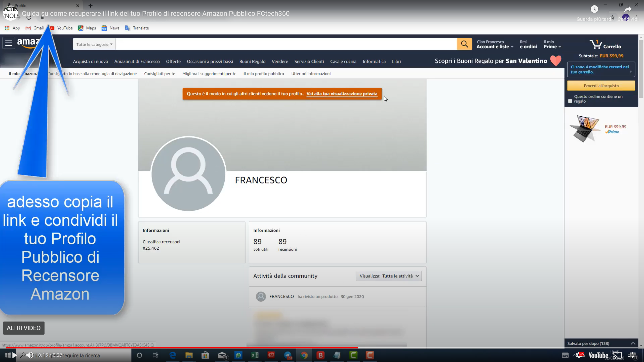This screenshot has height=362, width=644.
Task: Expand the 'Tutte le categorie' search dropdown
Action: point(94,44)
